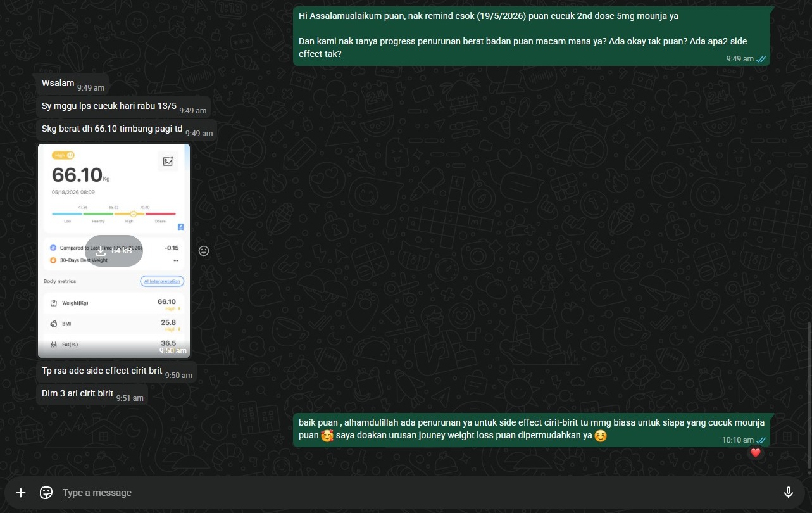
Task: Click the Fat(%) 36.5 row in screenshot
Action: [114, 345]
